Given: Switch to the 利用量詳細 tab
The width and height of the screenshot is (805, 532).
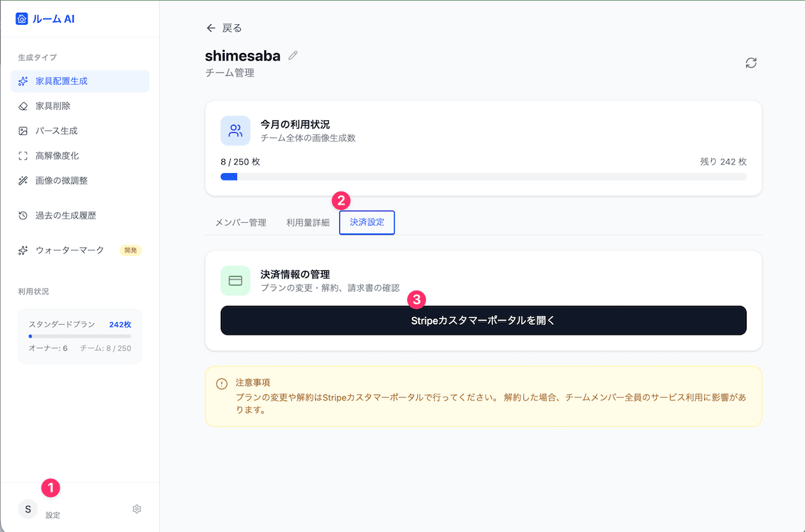Looking at the screenshot, I should coord(308,223).
